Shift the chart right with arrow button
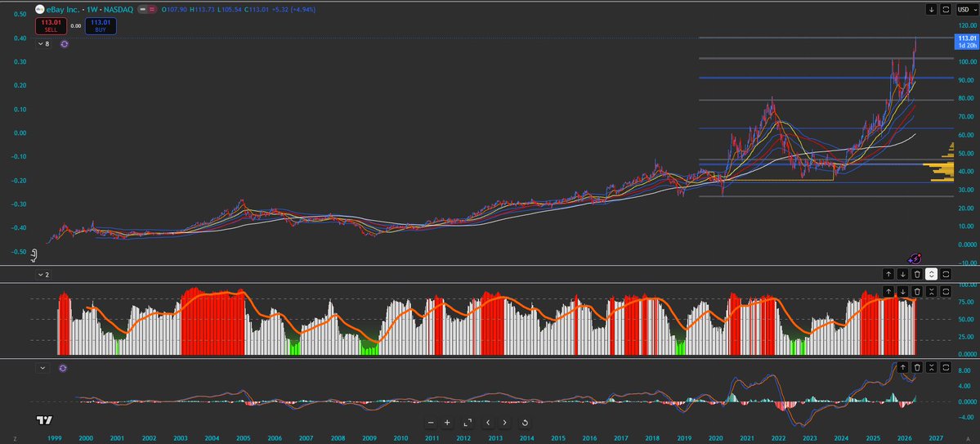Screen dimensions: 980x444 tap(504, 423)
